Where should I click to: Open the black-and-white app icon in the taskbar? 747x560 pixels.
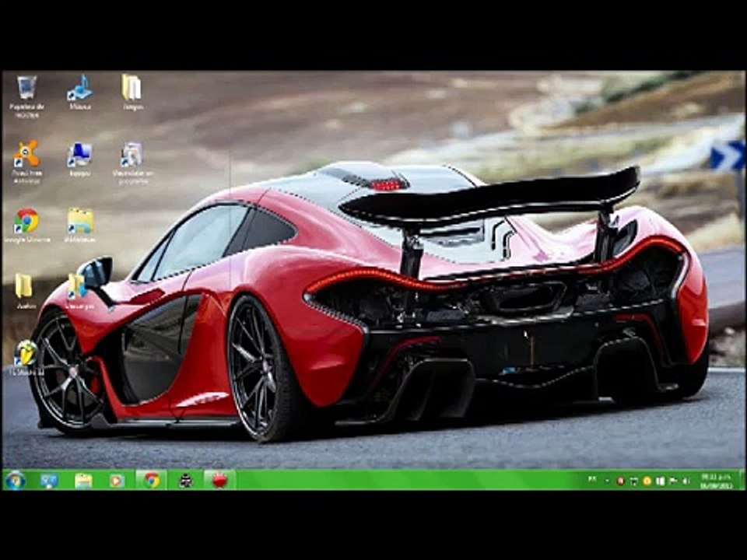(x=185, y=481)
